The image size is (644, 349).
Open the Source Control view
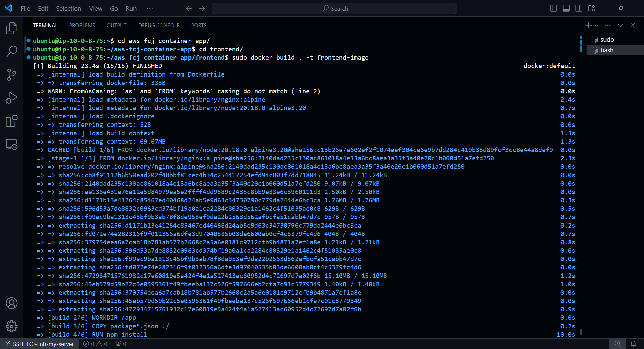pos(11,74)
